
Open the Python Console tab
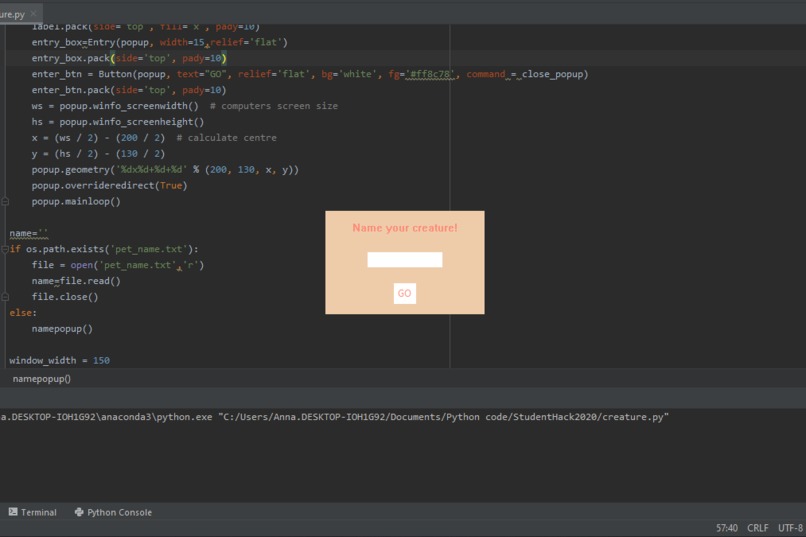114,512
